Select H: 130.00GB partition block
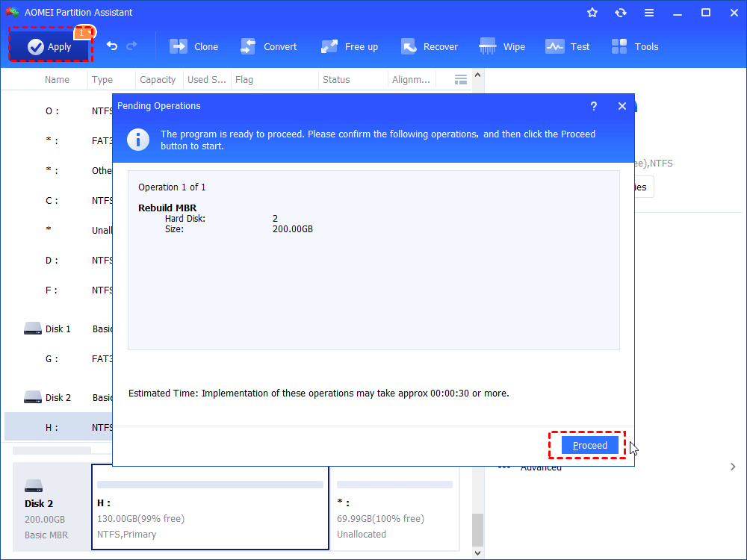Viewport: 747px width, 560px height. (x=210, y=507)
